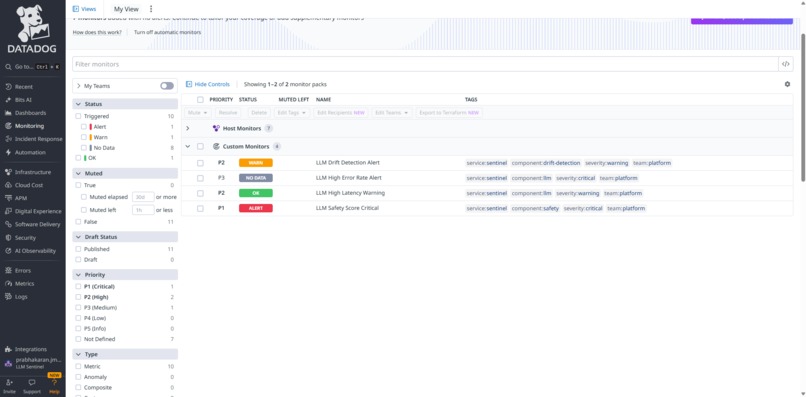Open LLM High Error Rate Alert monitor
This screenshot has width=806, height=397.
coord(349,178)
